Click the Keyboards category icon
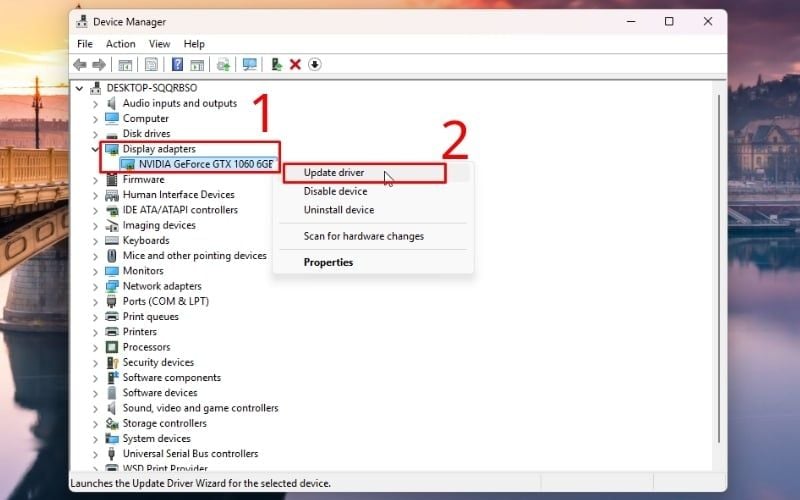Viewport: 800px width, 500px height. [112, 240]
